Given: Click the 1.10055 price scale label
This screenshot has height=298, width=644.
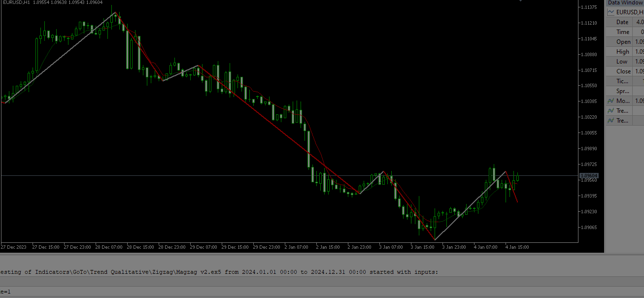Looking at the screenshot, I should tap(589, 133).
